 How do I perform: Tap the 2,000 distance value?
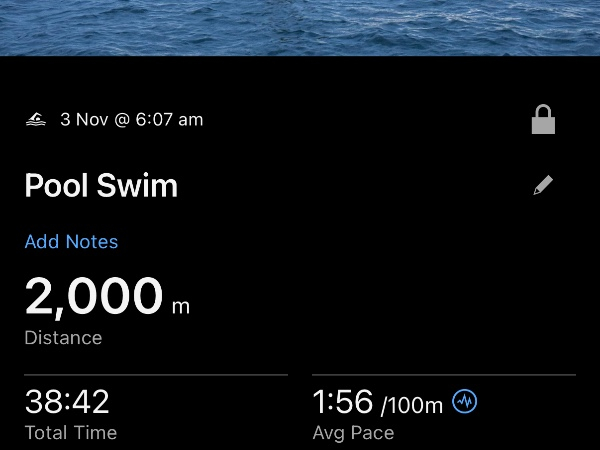point(93,297)
